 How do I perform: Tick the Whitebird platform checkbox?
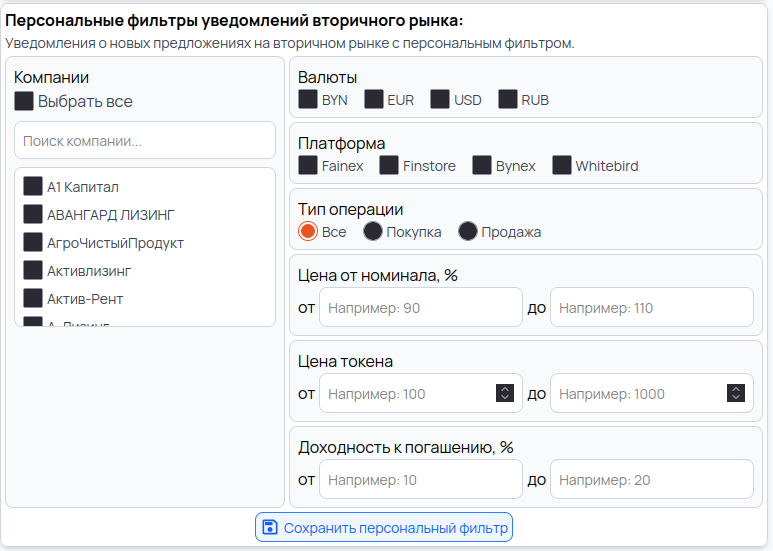pyautogui.click(x=562, y=165)
